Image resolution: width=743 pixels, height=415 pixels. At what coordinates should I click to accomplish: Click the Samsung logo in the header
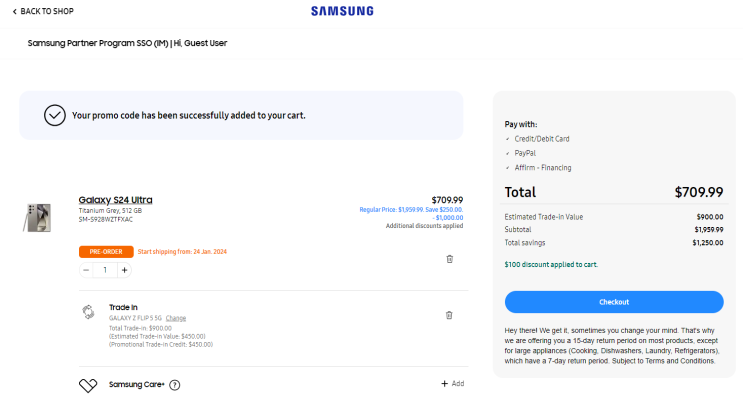[x=342, y=11]
